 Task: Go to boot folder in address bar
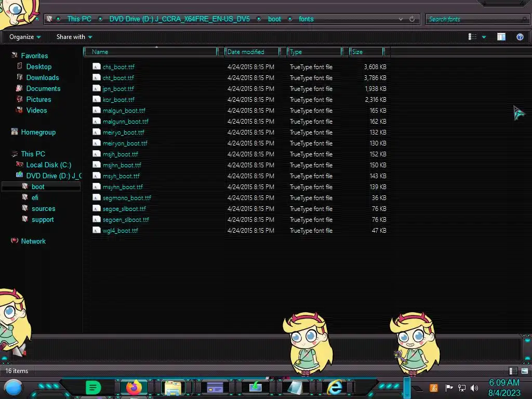274,19
